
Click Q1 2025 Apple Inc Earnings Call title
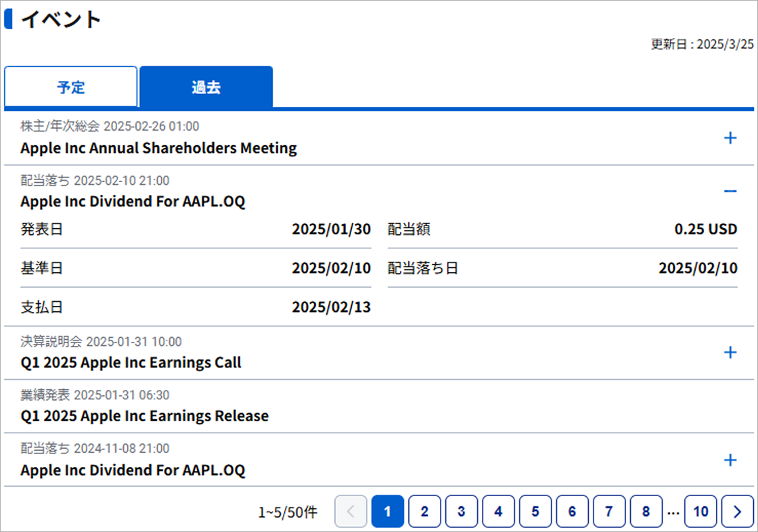pos(131,363)
